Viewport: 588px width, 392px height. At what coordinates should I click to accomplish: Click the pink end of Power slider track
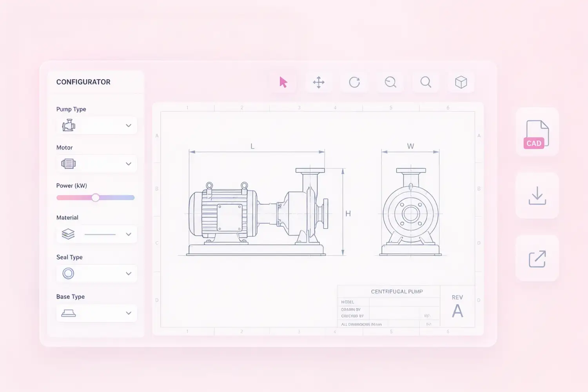(60, 198)
